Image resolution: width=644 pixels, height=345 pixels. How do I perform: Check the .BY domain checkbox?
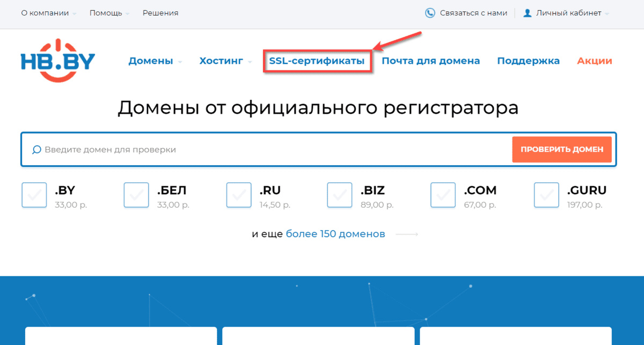click(34, 195)
